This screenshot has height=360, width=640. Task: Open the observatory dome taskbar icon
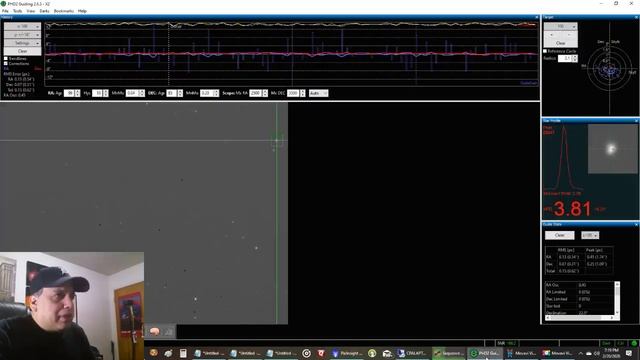pyautogui.click(x=387, y=353)
